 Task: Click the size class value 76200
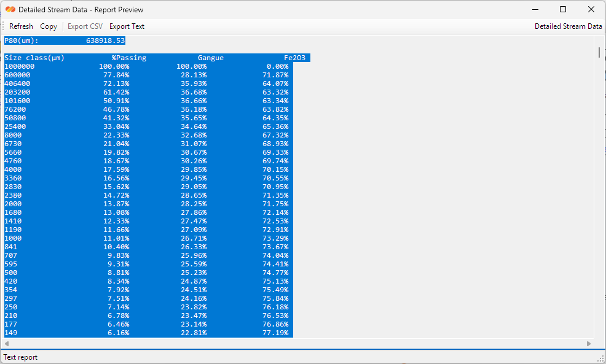coord(15,109)
